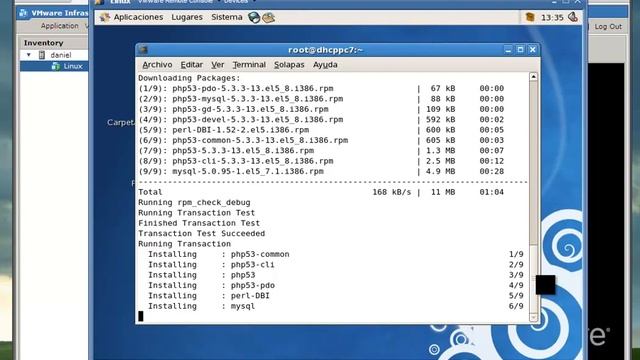Open the volume control speaker icon
The image size is (640, 360).
coord(573,17)
